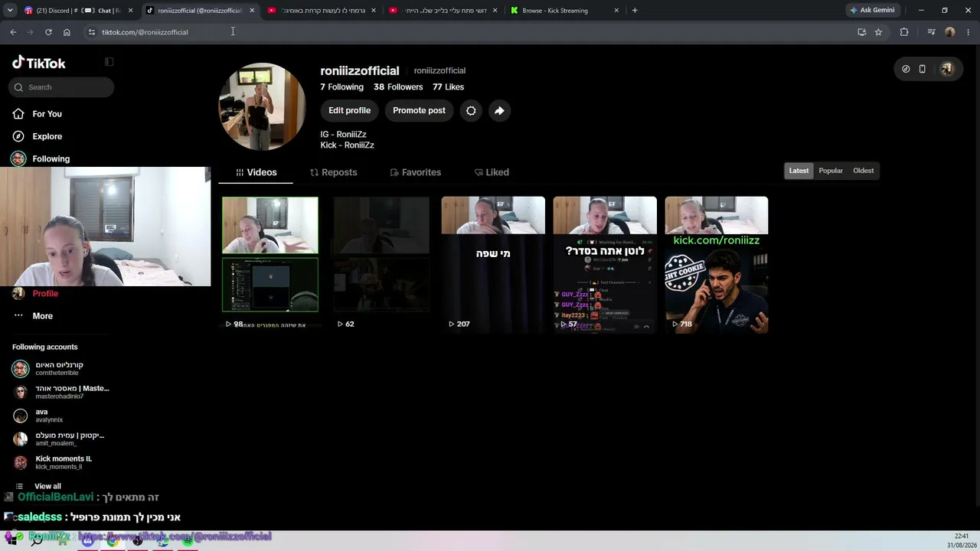Click the browser Home button
The width and height of the screenshot is (980, 551).
pos(67,32)
